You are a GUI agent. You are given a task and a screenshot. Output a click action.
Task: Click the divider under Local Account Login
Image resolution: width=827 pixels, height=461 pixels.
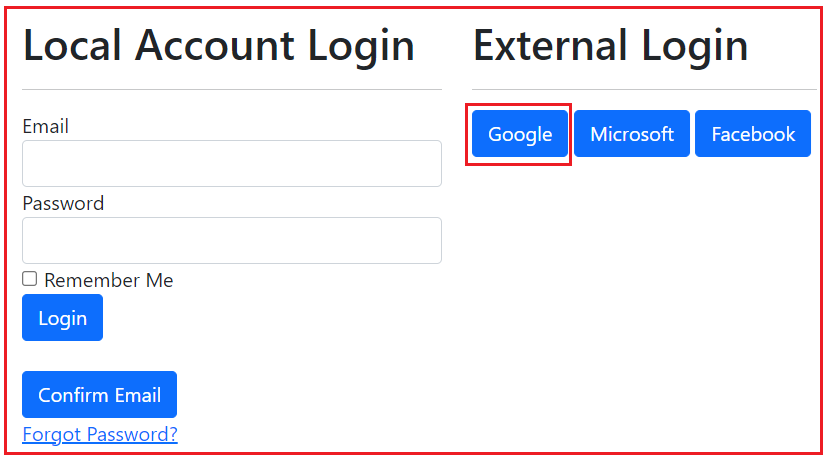231,89
